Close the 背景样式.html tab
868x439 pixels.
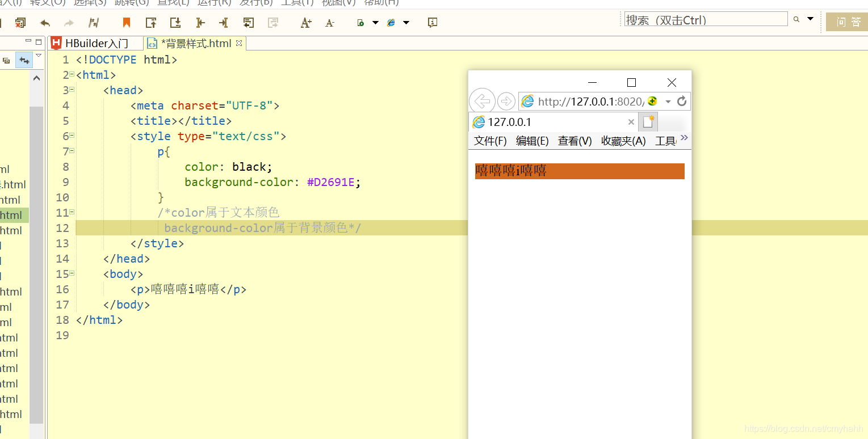239,43
